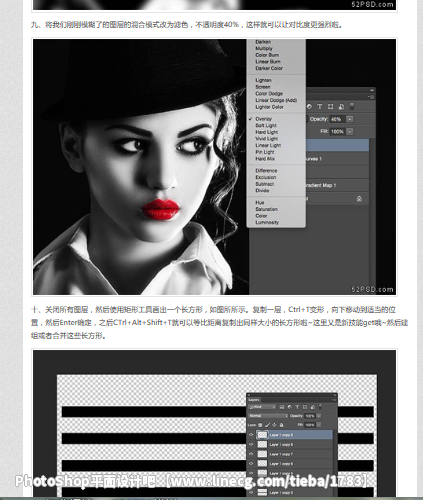
Task: Switch to Layers tab in lower panel
Action: pyautogui.click(x=254, y=400)
